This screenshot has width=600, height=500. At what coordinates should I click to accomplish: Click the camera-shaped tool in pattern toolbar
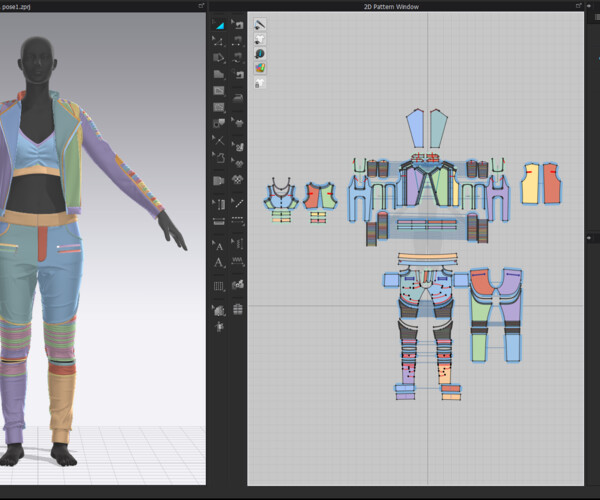(x=219, y=180)
